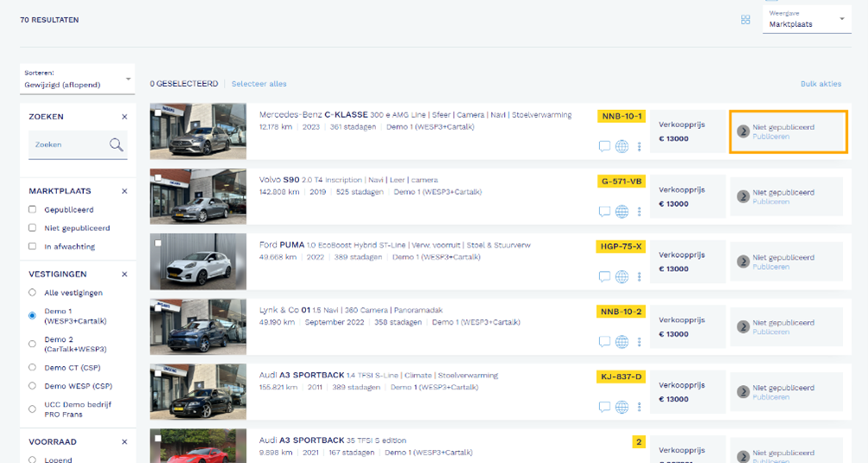Check the In afwachting filter
The image size is (868, 463).
coord(32,246)
